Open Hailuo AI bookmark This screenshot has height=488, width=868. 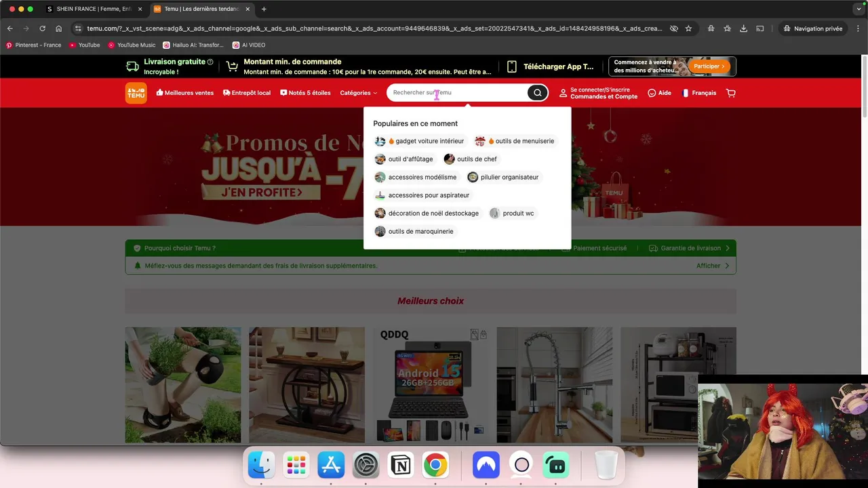pyautogui.click(x=193, y=45)
